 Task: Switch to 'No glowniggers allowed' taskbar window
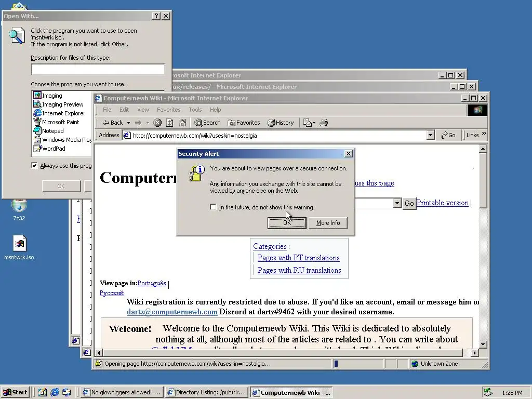click(x=122, y=393)
